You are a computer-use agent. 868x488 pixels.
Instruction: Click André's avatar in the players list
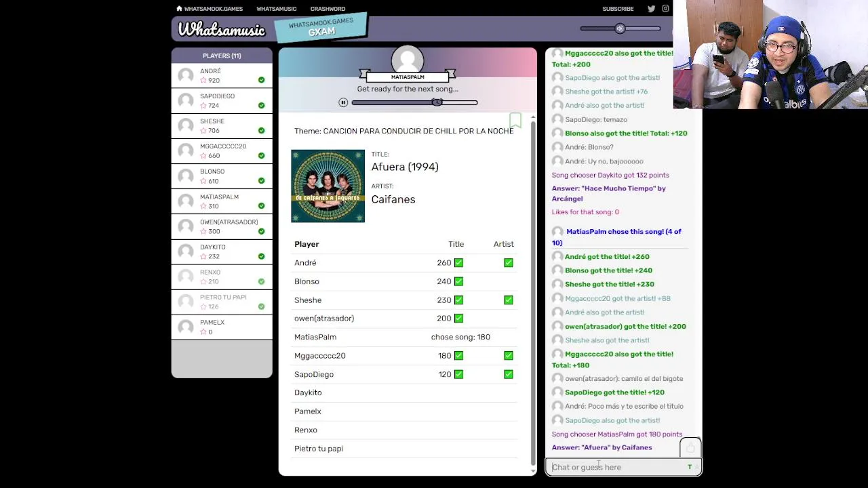[186, 75]
